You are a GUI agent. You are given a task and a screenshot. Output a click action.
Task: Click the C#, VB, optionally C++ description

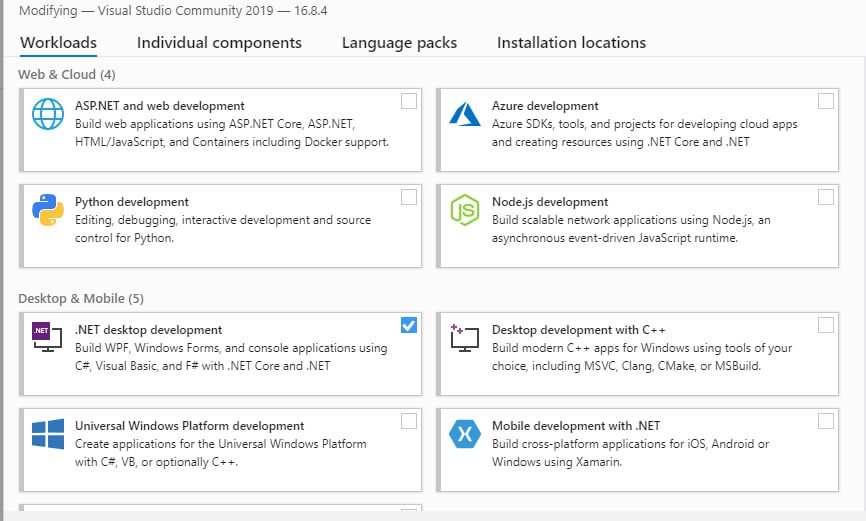tap(221, 453)
